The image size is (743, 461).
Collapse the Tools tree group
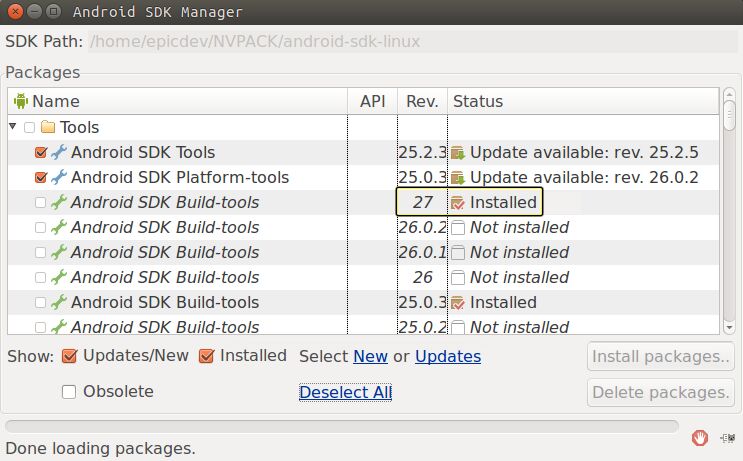[x=13, y=127]
